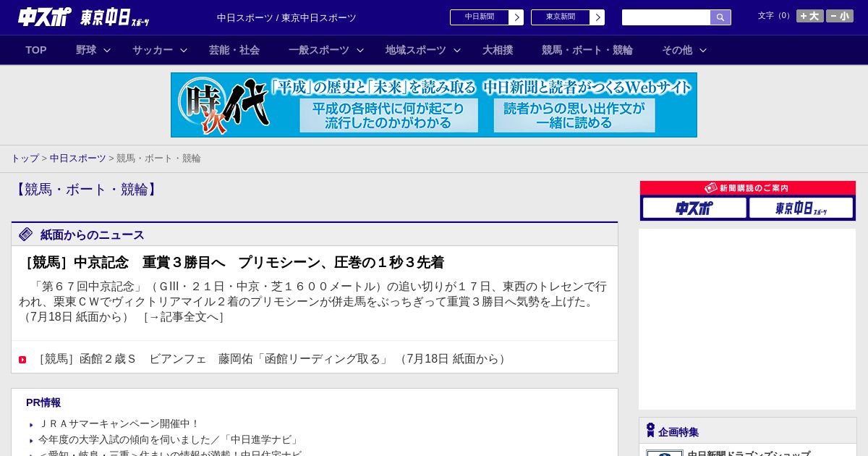The image size is (868, 456).
Task: Expand chevron next to 地域スポーツ
Action: tap(457, 50)
